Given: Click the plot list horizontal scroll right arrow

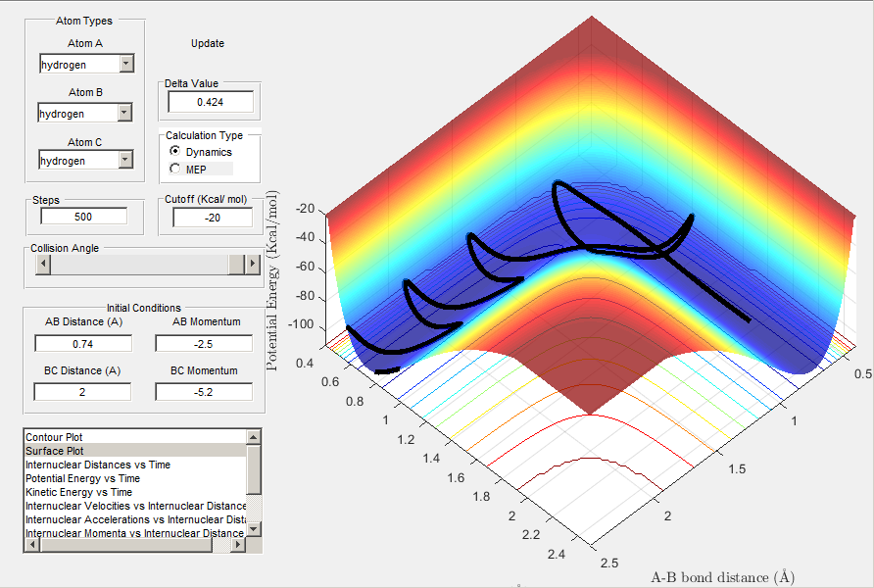Looking at the screenshot, I should 238,545.
